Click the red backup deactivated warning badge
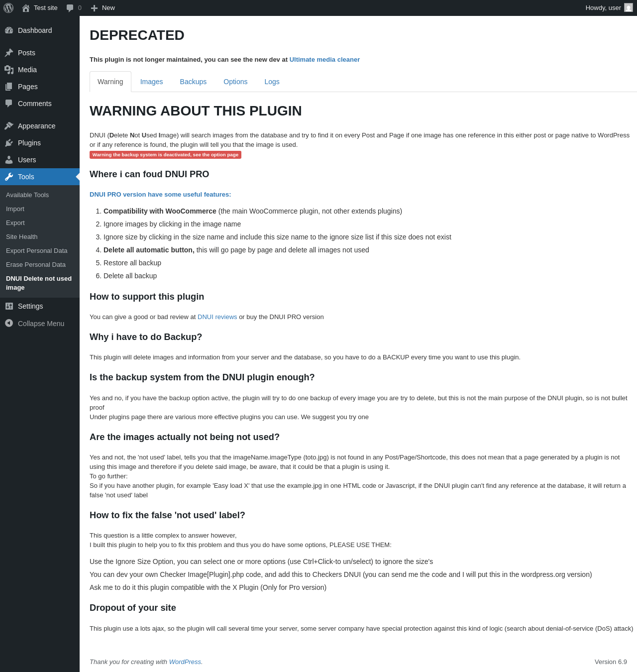Viewport: 637px width, 672px height. (165, 155)
